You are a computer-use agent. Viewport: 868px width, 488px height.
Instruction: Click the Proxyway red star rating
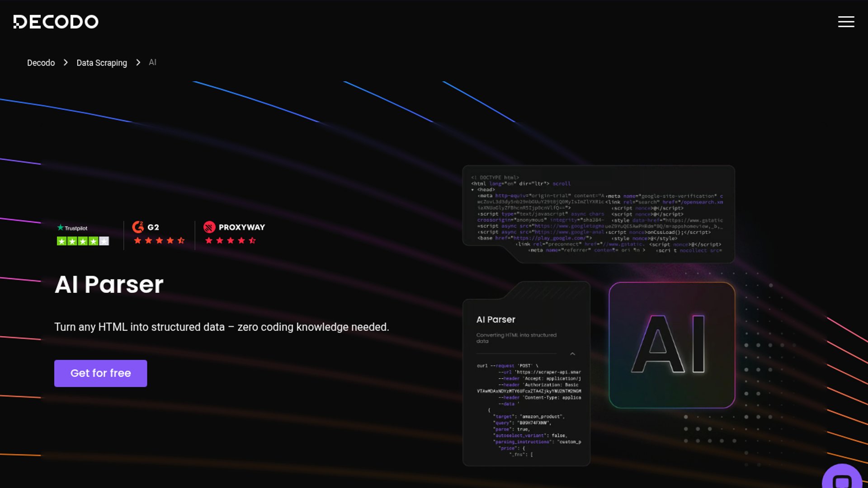pyautogui.click(x=231, y=241)
